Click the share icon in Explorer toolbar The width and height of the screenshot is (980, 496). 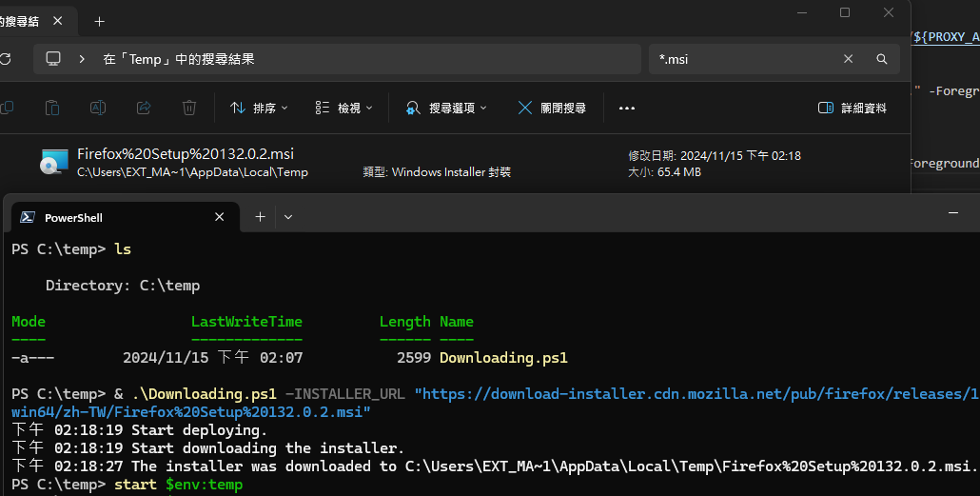click(x=144, y=108)
